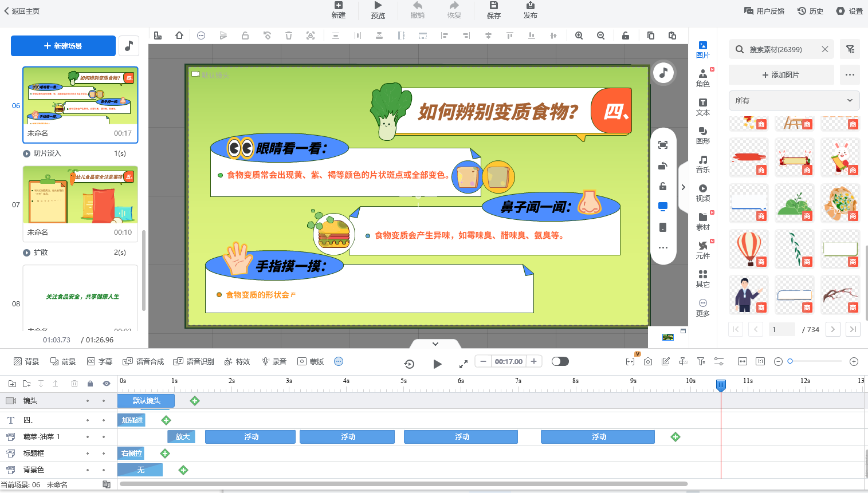The width and height of the screenshot is (868, 493).
Task: Open the more options circle after 蒙版
Action: click(x=339, y=361)
